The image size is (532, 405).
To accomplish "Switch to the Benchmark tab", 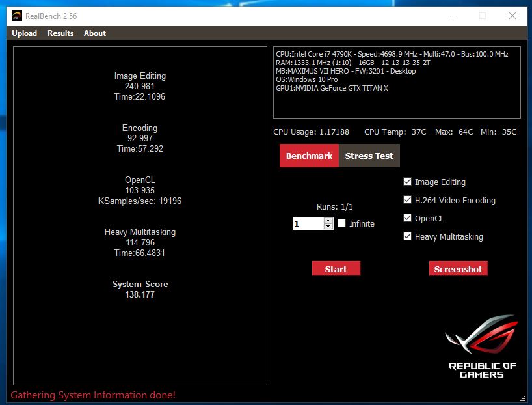I will (309, 156).
